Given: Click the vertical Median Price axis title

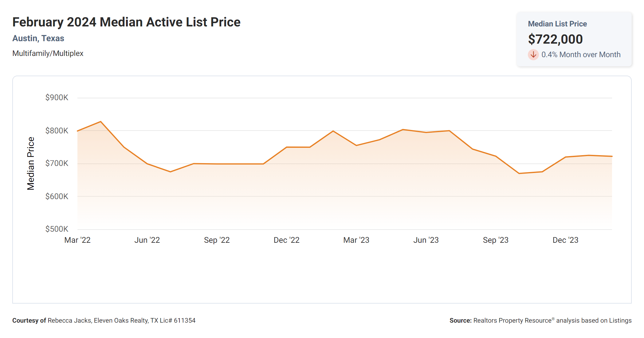Looking at the screenshot, I should pyautogui.click(x=31, y=163).
